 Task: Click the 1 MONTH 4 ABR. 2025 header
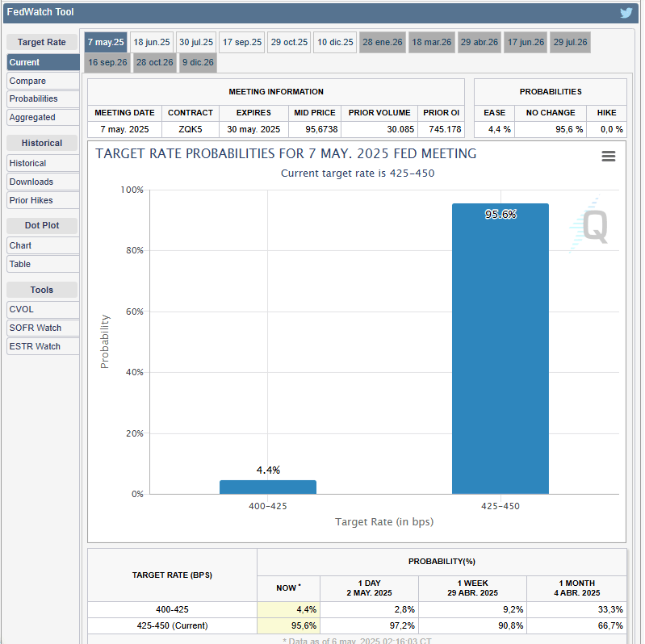point(576,588)
